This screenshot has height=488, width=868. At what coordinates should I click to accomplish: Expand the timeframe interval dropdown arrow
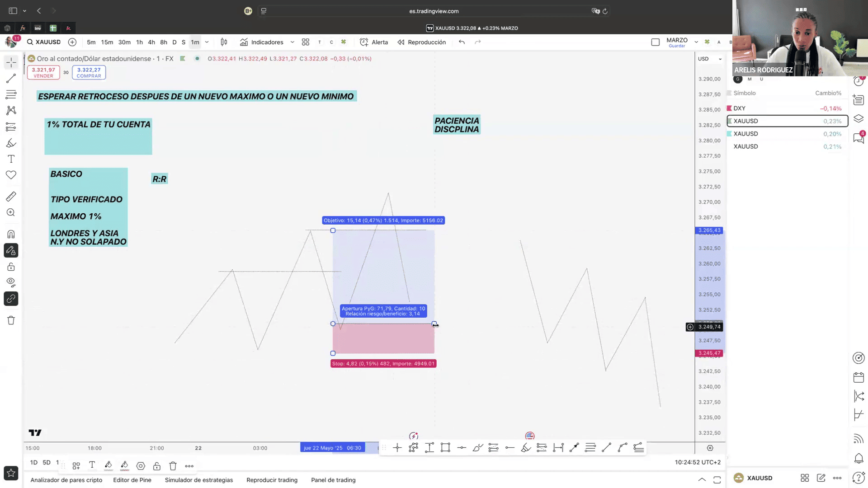(x=207, y=42)
